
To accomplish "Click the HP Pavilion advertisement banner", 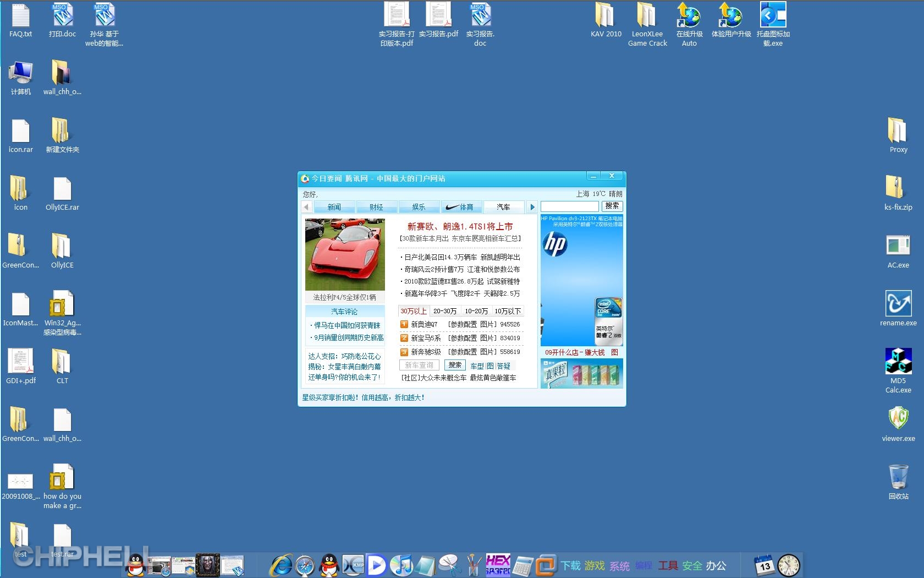I will [x=582, y=280].
